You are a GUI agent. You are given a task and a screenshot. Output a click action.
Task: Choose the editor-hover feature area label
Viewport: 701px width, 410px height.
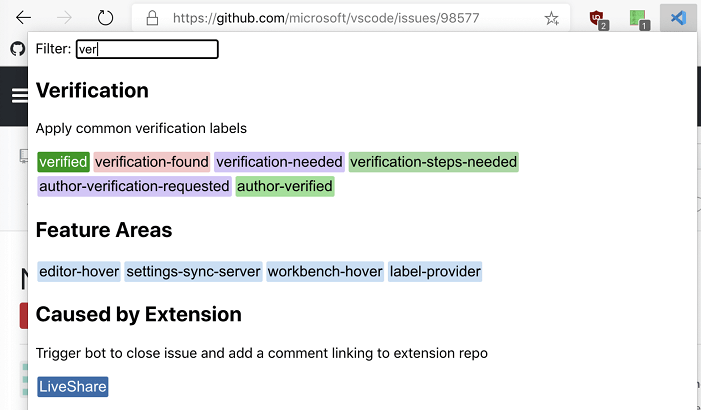click(x=79, y=271)
